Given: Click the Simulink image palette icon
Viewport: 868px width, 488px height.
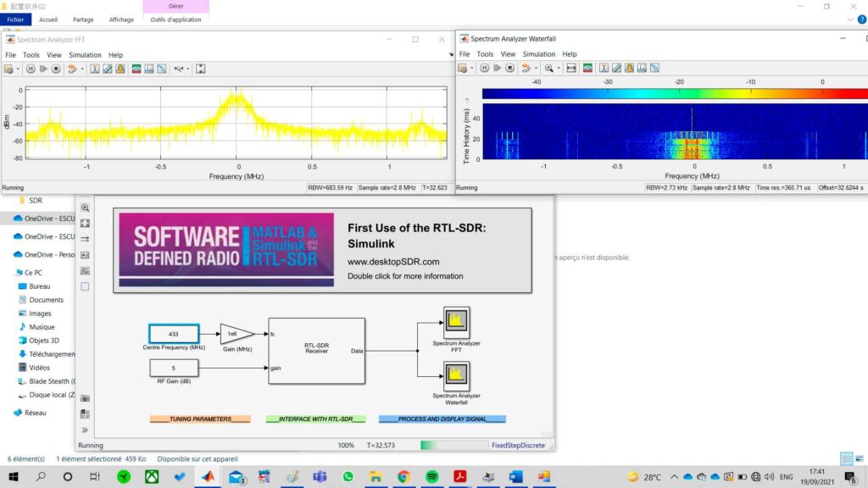Looking at the screenshot, I should tap(85, 271).
